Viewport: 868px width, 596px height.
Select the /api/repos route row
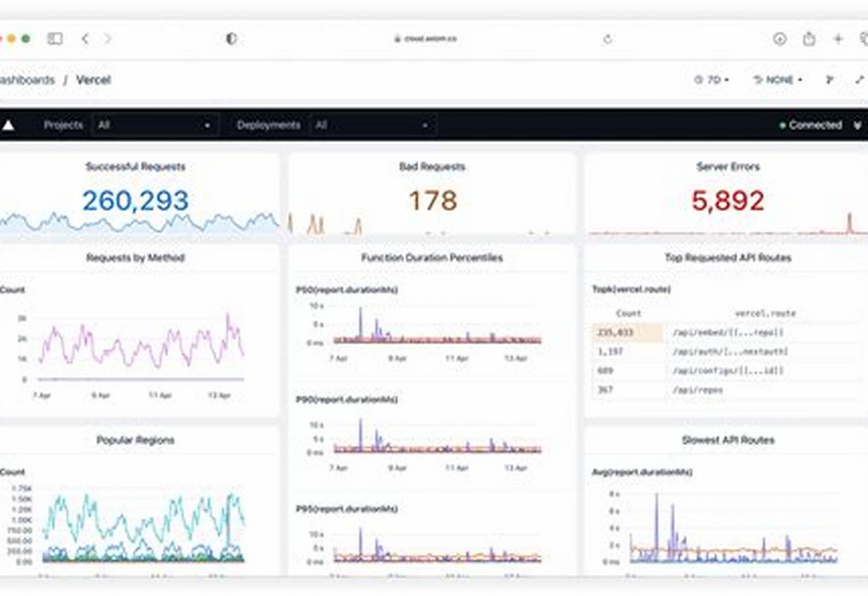click(x=725, y=390)
